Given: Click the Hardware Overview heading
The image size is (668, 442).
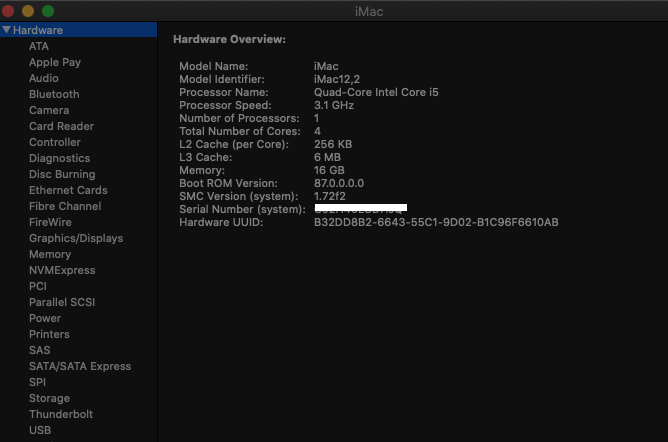Looking at the screenshot, I should (x=229, y=39).
